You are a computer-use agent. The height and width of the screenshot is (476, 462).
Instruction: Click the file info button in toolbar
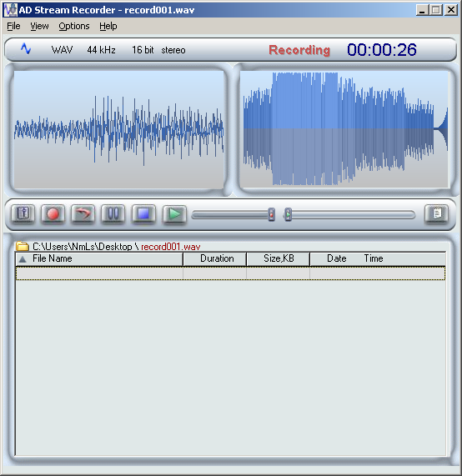[23, 214]
